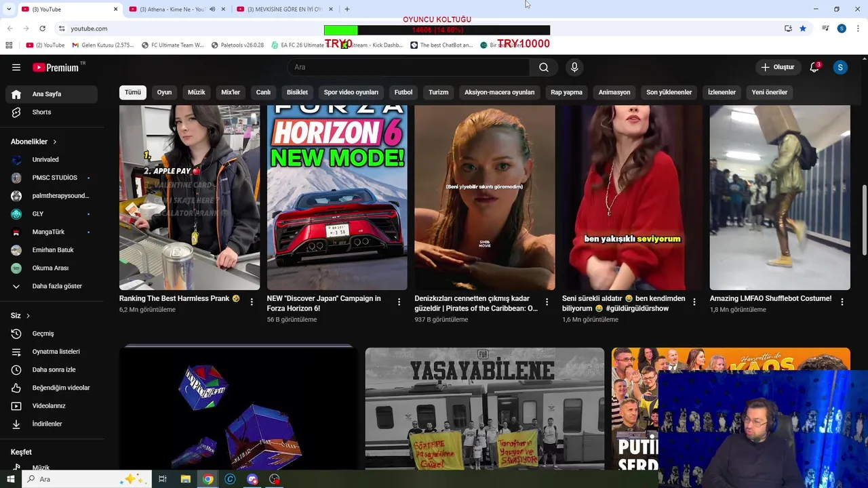Open Unrivaled channel subscription
The width and height of the screenshot is (868, 488).
tap(52, 159)
